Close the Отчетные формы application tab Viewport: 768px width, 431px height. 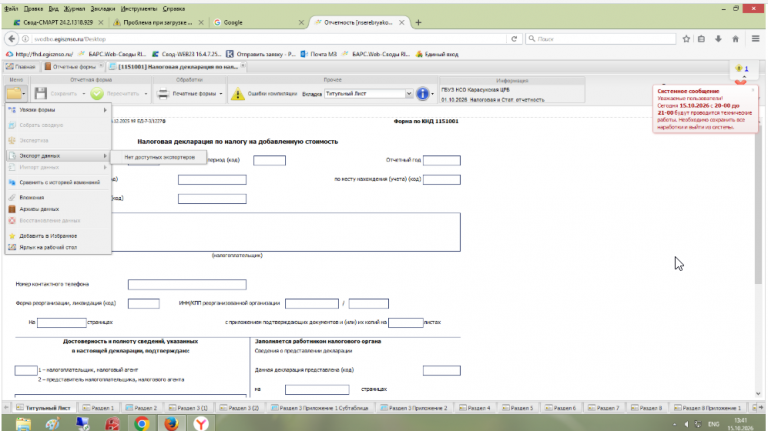[101, 66]
